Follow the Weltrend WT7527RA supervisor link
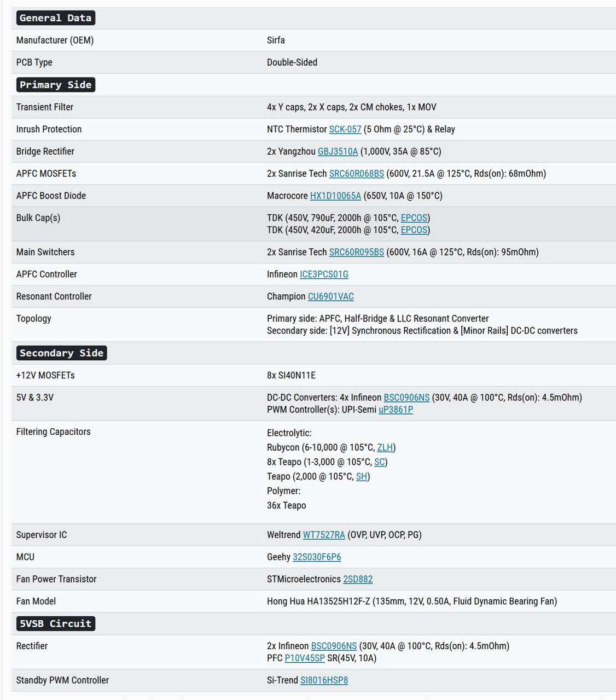This screenshot has width=616, height=700. [324, 535]
